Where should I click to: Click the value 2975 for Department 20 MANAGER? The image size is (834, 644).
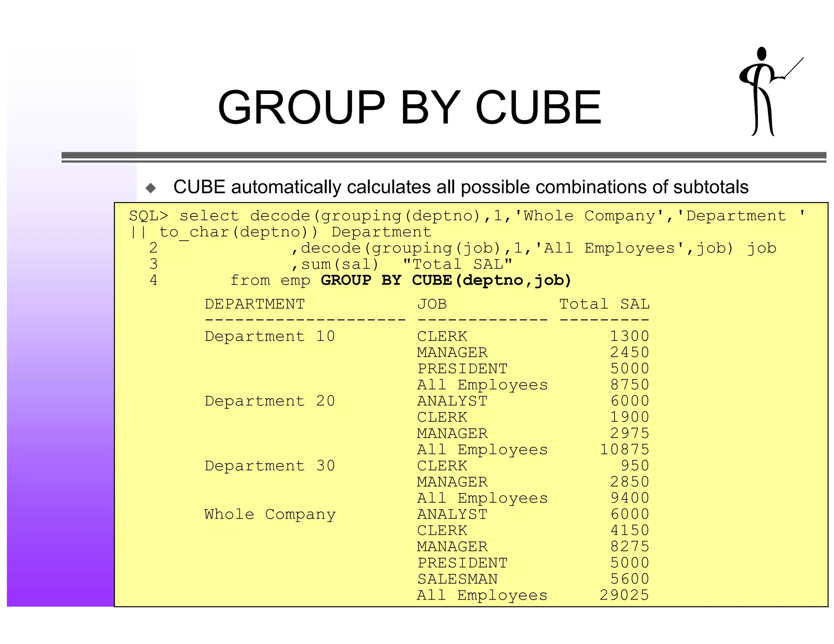pos(629,433)
